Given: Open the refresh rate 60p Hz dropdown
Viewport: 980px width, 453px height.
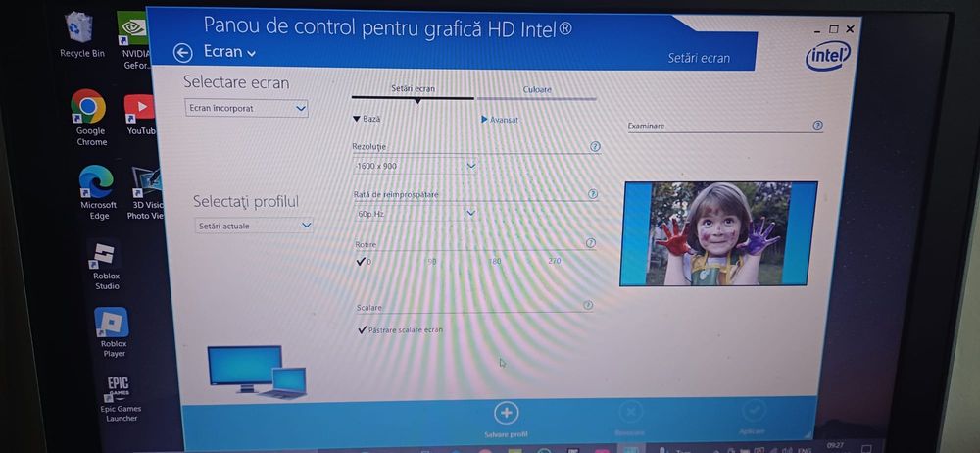Looking at the screenshot, I should (x=415, y=214).
